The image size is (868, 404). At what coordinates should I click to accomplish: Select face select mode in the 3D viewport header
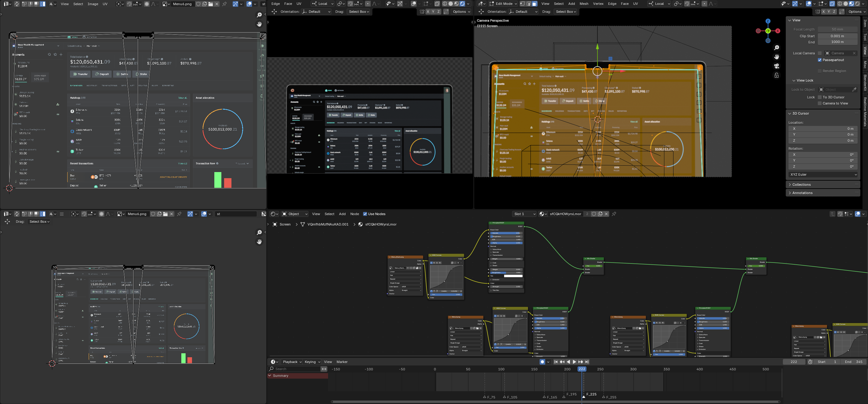pyautogui.click(x=534, y=4)
